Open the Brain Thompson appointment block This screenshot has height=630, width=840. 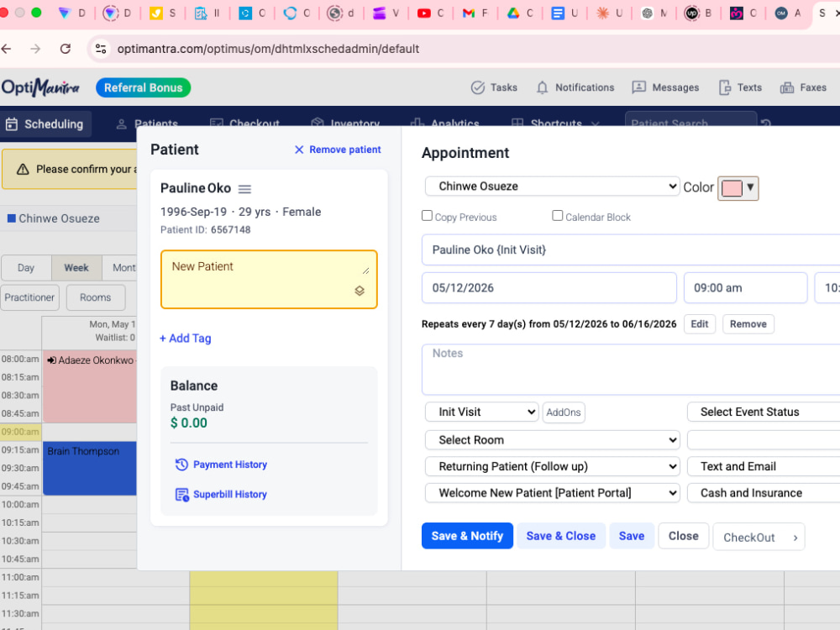[x=90, y=468]
